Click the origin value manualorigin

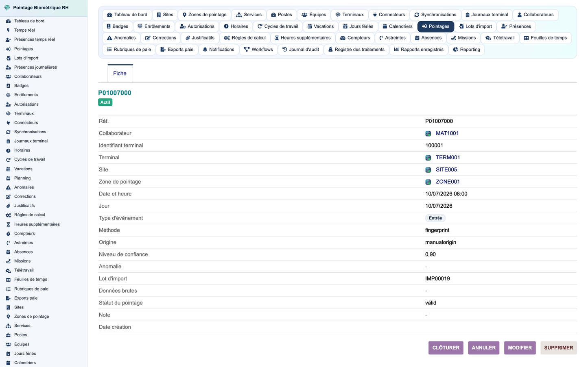(441, 243)
